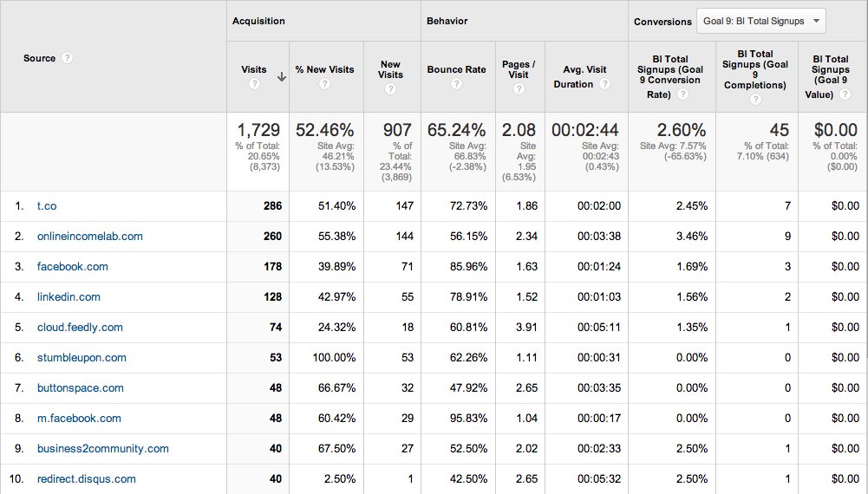Click the Visits sort descending arrow

tap(282, 77)
